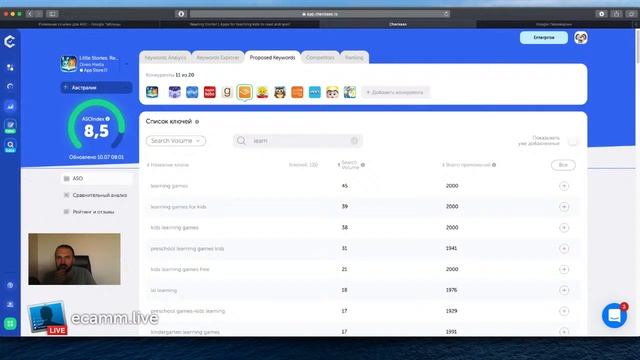Sort by total apps column header
This screenshot has height=360, width=640.
[x=466, y=165]
